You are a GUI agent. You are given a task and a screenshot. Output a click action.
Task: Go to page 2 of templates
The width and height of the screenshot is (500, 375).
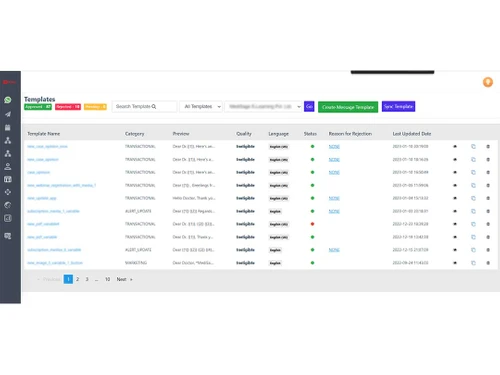point(77,279)
